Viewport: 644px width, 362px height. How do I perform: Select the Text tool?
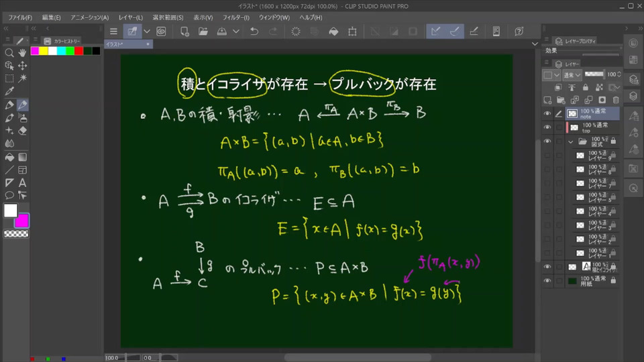point(23,182)
